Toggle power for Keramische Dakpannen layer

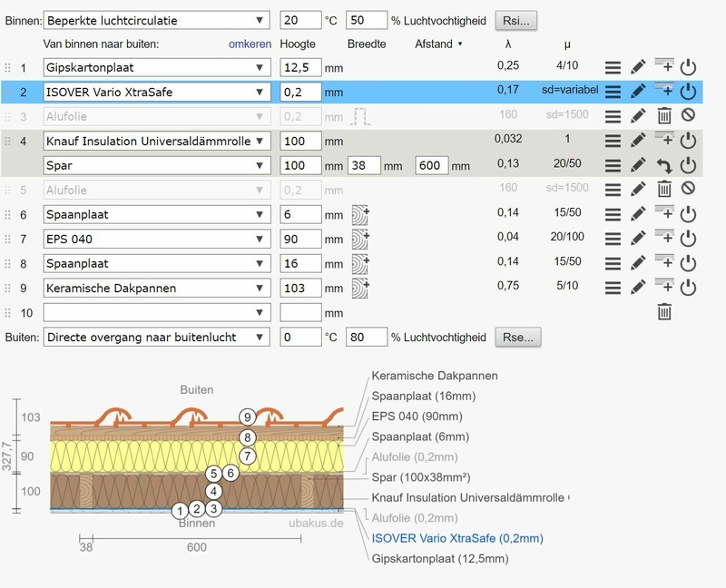(x=688, y=288)
